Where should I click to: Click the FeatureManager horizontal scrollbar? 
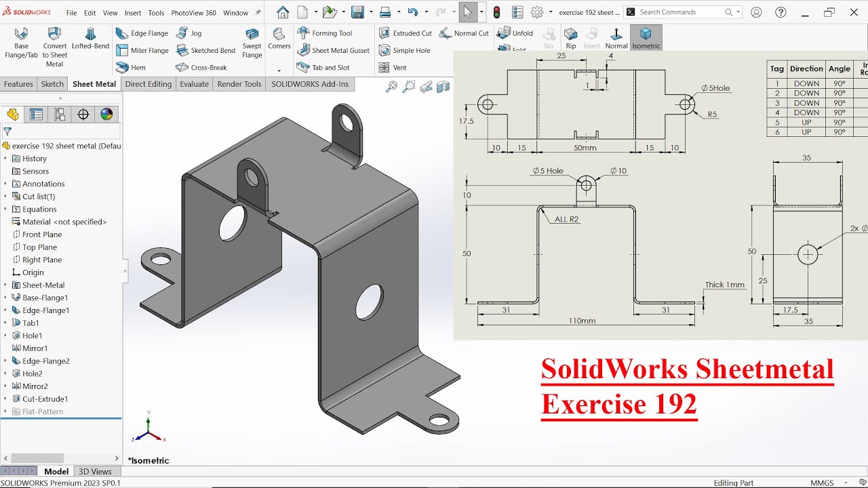click(x=37, y=458)
